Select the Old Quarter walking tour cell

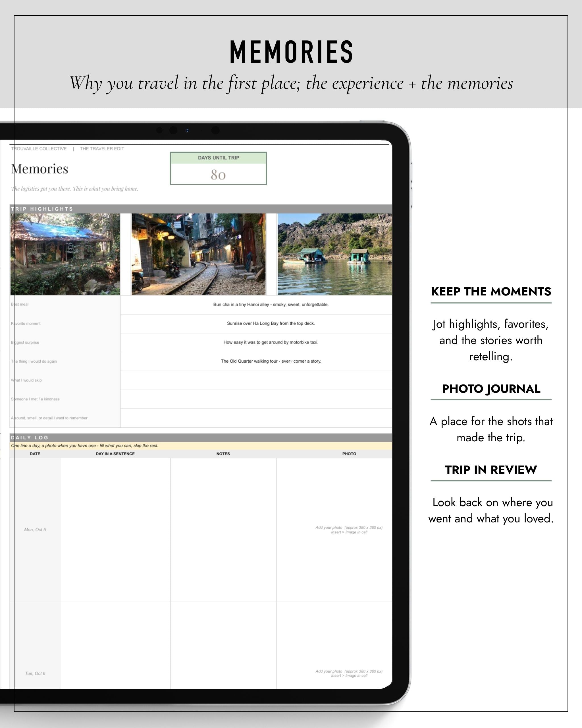tap(256, 361)
